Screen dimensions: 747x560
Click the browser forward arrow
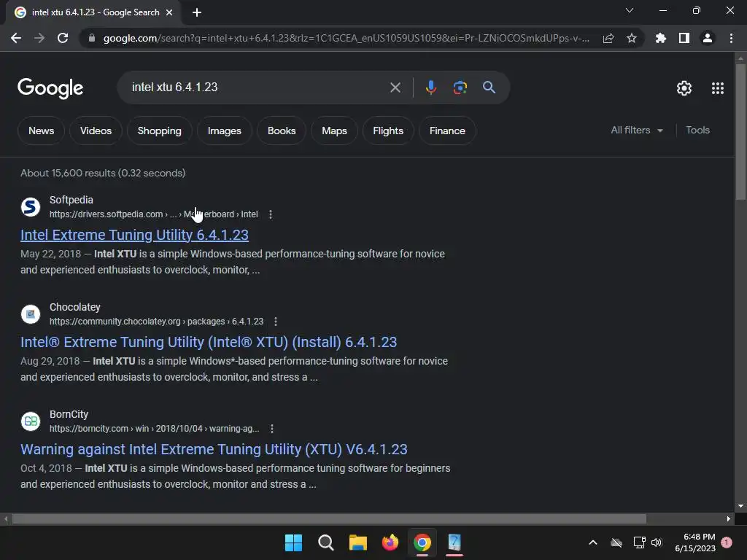(x=39, y=38)
